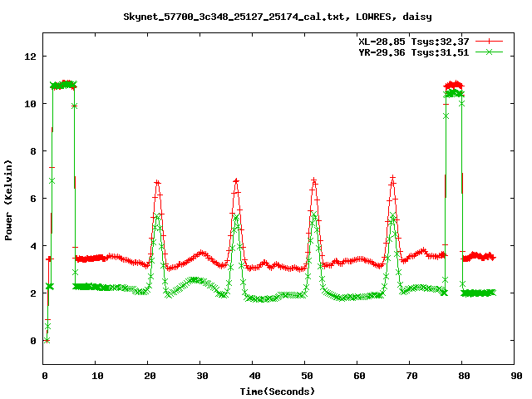The image size is (532, 399).
Task: Click the y-axis tick label 8
Action: pos(33,151)
